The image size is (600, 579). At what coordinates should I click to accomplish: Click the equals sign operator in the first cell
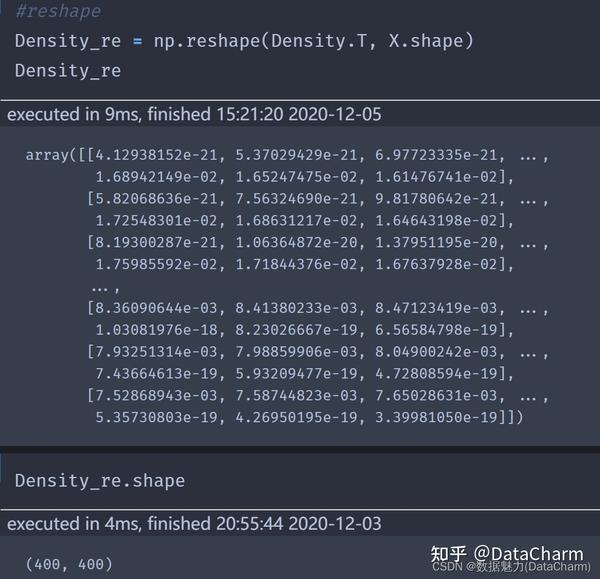point(137,41)
